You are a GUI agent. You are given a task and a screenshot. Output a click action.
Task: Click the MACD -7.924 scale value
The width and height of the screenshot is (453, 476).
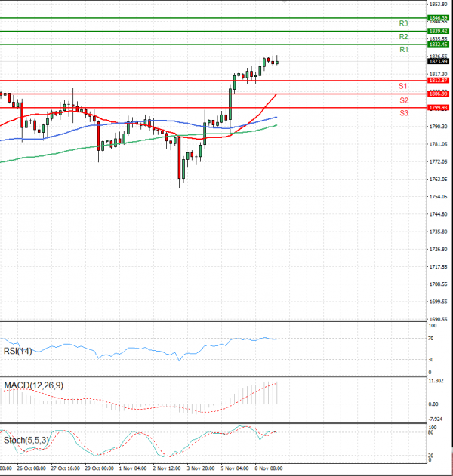click(436, 419)
